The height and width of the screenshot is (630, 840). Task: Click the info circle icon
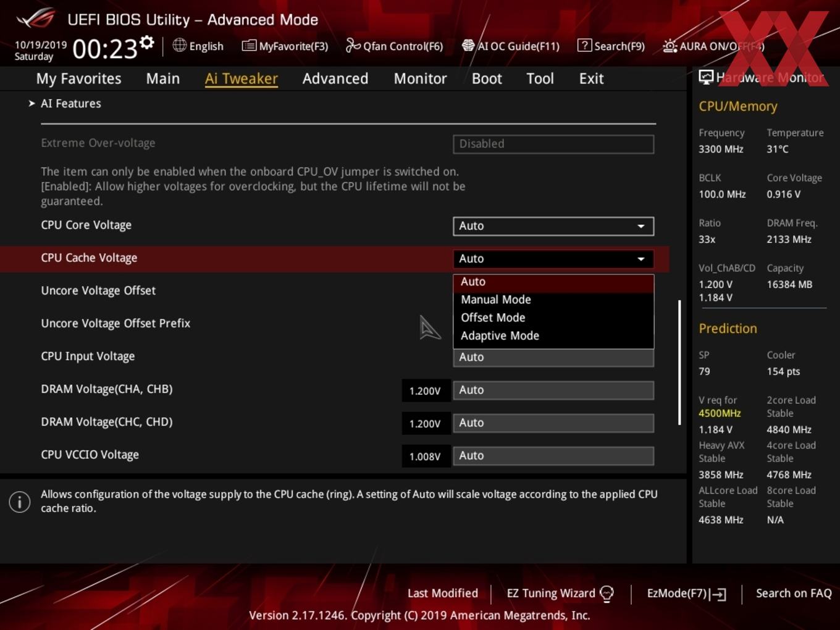20,502
